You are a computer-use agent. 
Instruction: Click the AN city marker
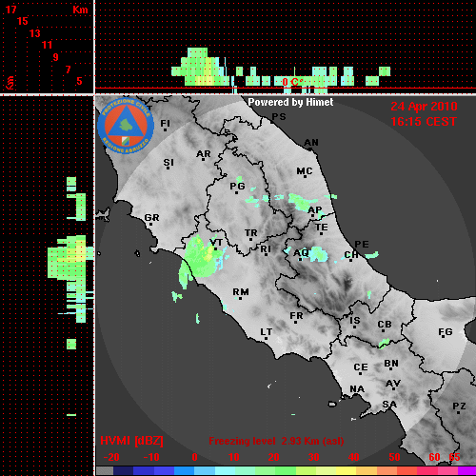[x=311, y=145]
